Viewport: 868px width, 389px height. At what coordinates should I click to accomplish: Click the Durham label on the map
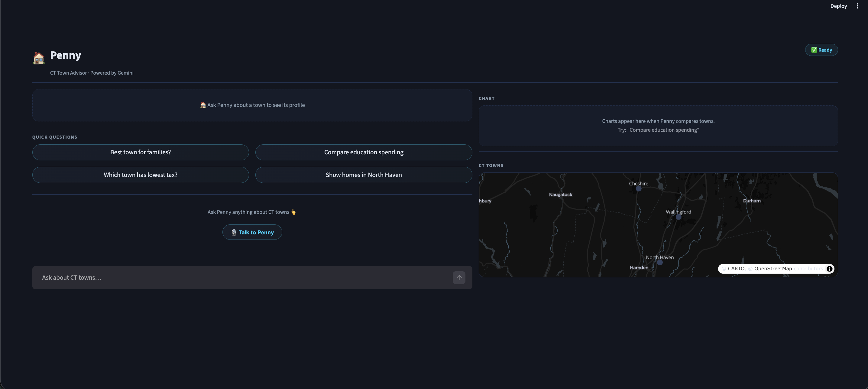(x=751, y=201)
